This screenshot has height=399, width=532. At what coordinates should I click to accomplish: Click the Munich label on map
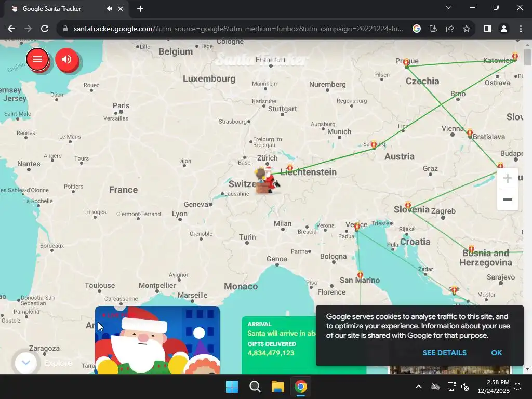[x=339, y=131]
